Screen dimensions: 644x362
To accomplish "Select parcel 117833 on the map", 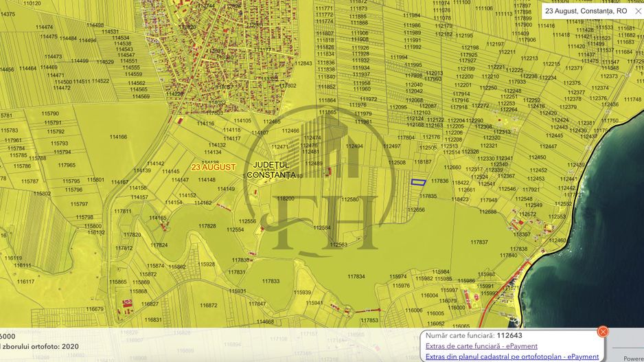I will point(271,281).
